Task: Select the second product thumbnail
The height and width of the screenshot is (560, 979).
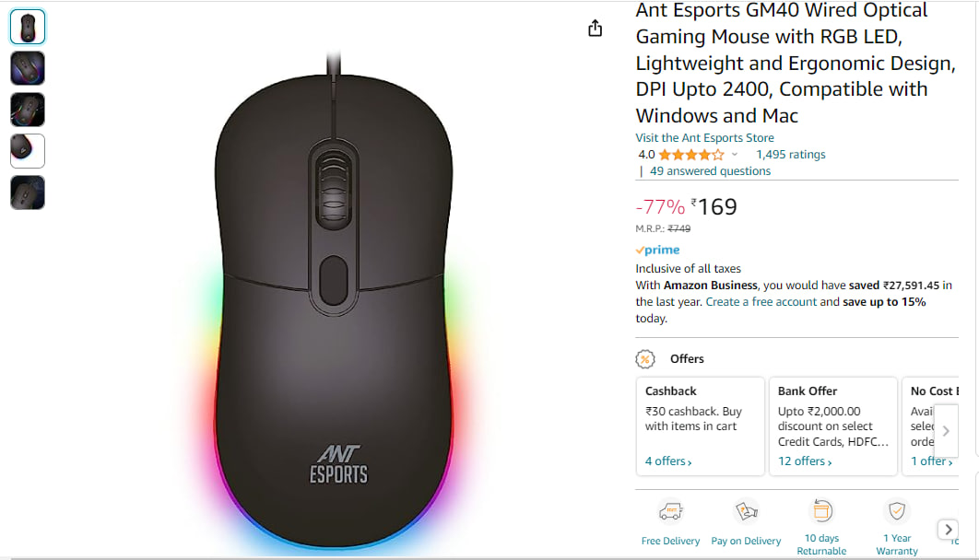Action: (x=28, y=68)
